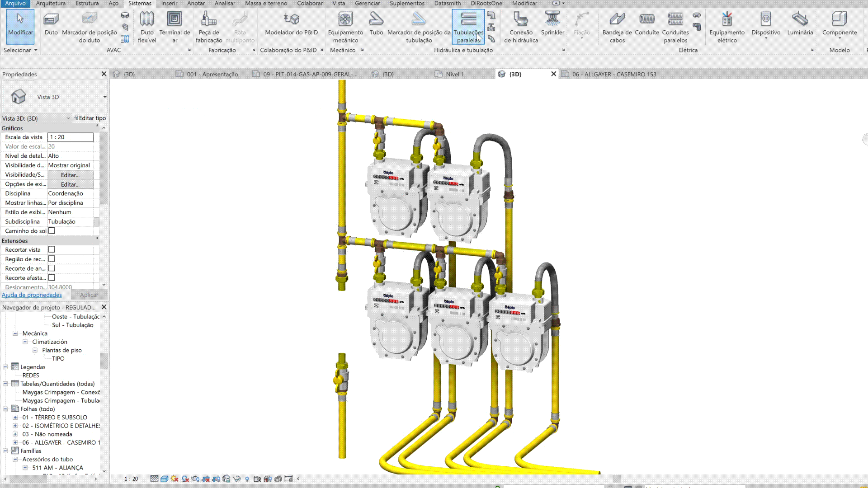Open the Ajuda de propriedades link
The height and width of the screenshot is (488, 868).
click(32, 295)
